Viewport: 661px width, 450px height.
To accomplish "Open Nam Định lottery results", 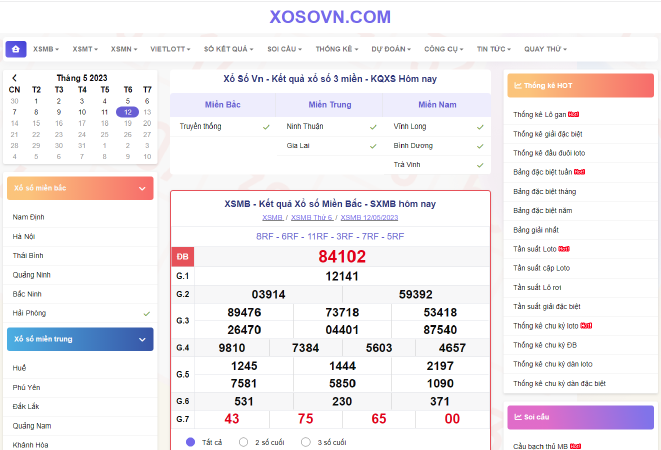I will point(28,217).
